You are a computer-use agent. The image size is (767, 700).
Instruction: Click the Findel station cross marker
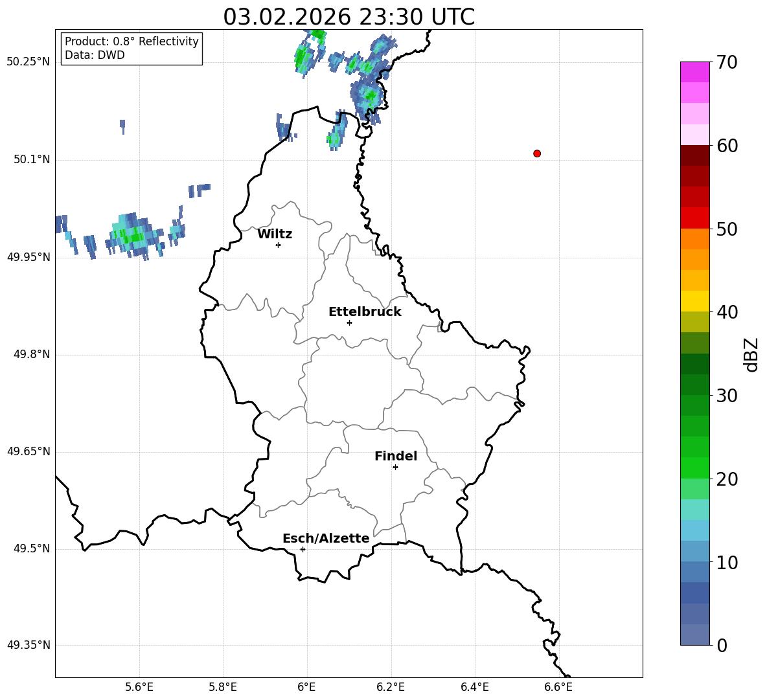[395, 467]
